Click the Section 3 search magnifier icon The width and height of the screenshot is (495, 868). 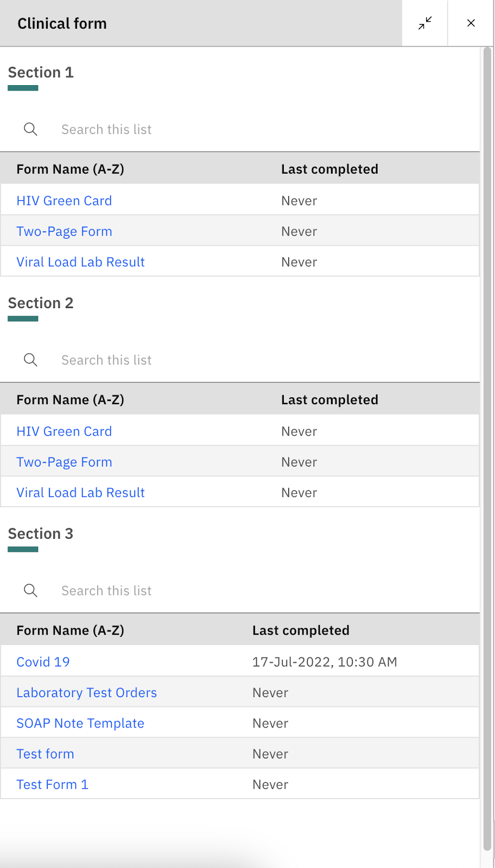pos(31,590)
